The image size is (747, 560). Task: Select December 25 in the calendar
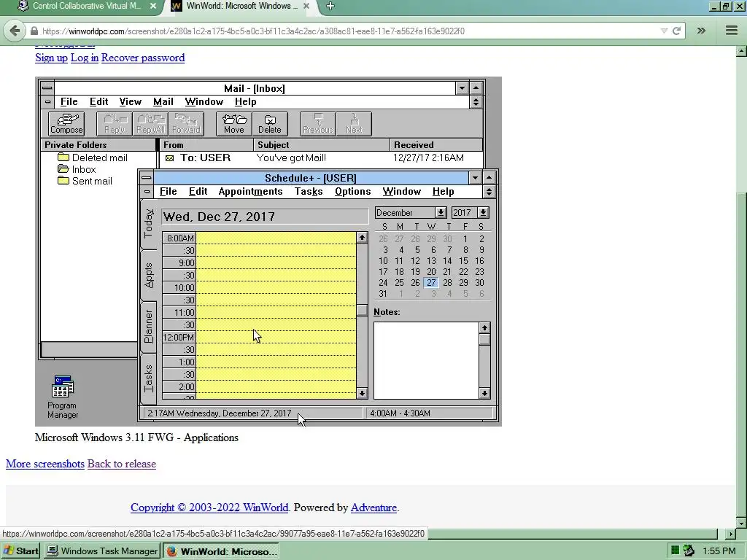point(399,283)
